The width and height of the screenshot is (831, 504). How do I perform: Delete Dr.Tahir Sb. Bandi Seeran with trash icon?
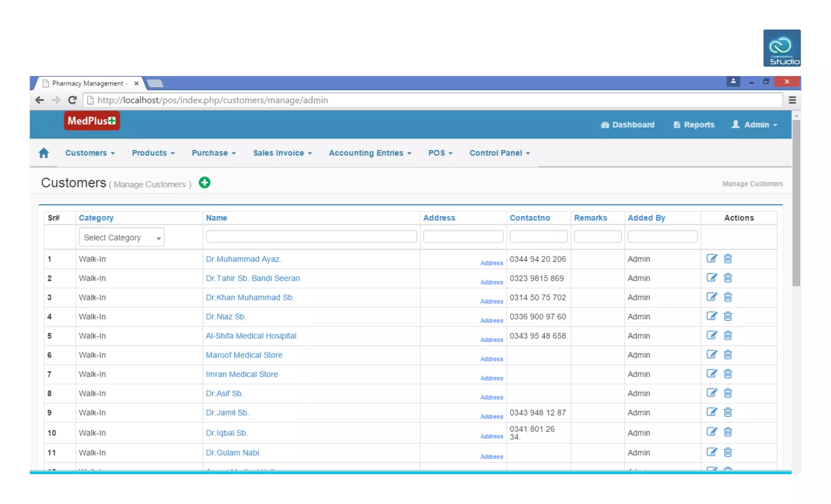coord(728,278)
